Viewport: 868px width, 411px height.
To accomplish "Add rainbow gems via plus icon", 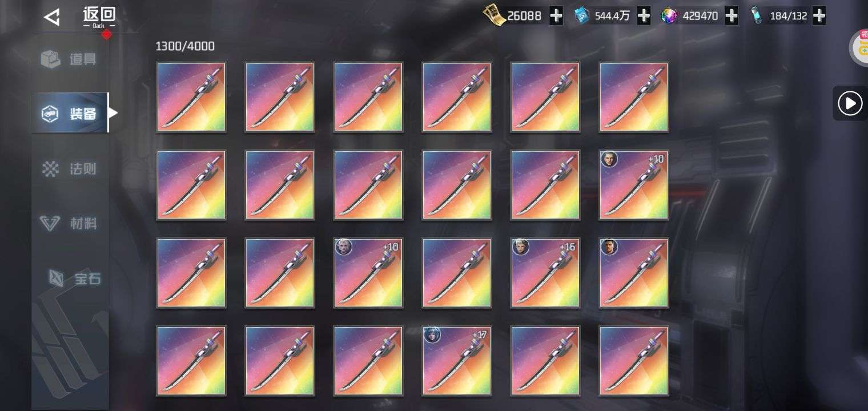I will (x=731, y=16).
